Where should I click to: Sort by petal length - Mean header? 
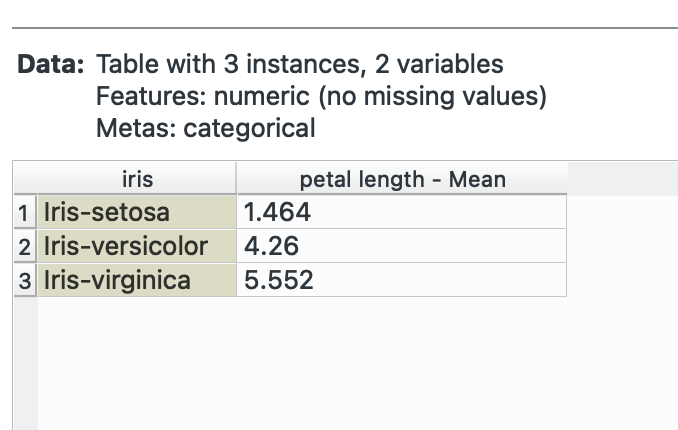click(x=402, y=180)
